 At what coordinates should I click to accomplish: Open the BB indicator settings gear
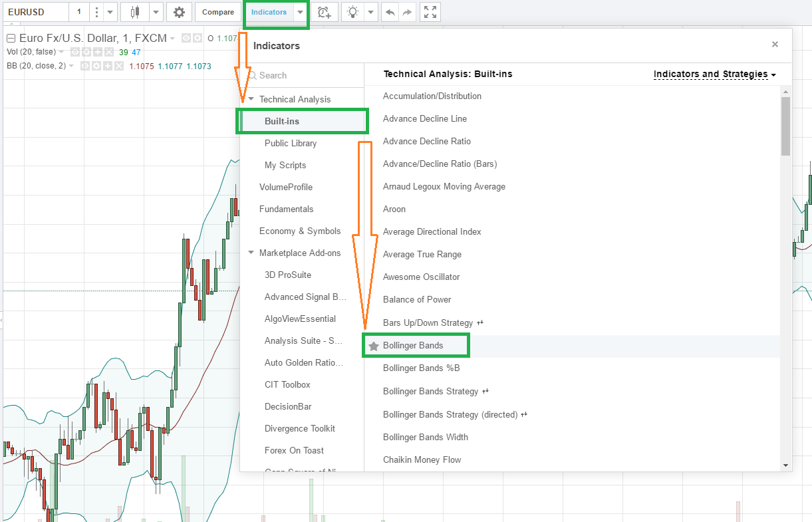[x=96, y=66]
